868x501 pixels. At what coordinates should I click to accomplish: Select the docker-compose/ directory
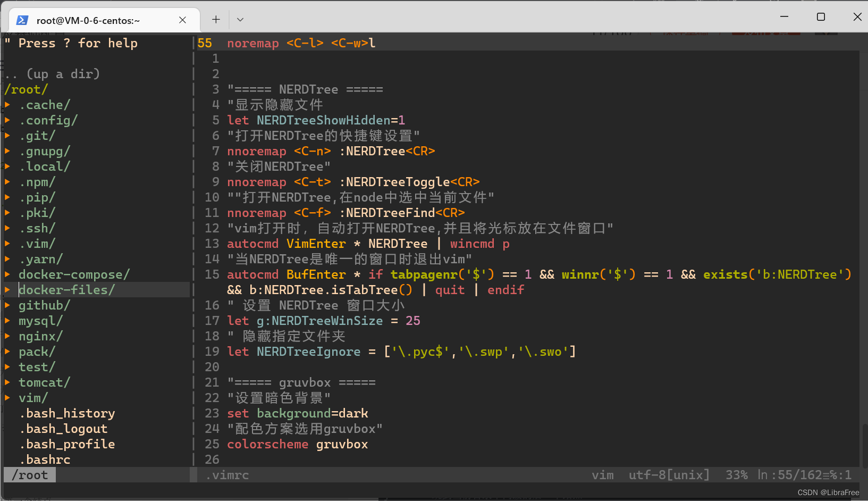coord(74,274)
